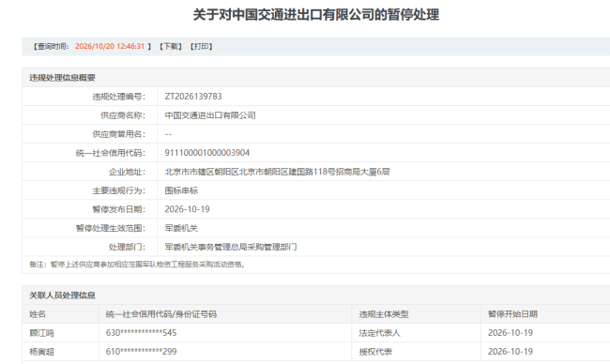This screenshot has height=364, width=610.
Task: Select the company address containing 建国路118号
Action: pos(277,172)
